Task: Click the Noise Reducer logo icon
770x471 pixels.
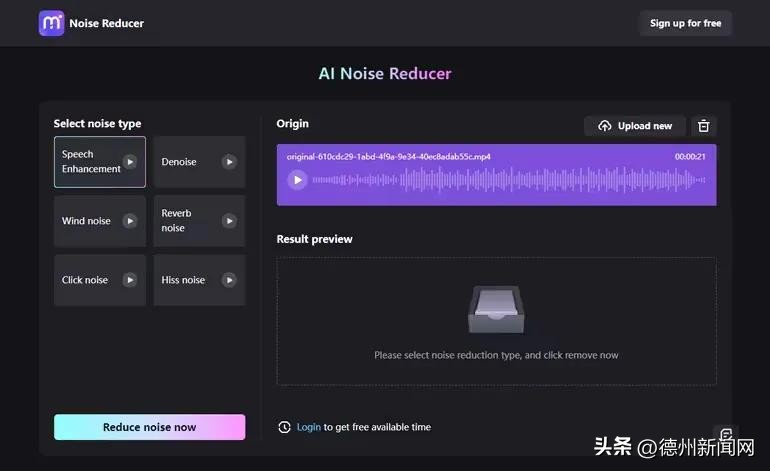Action: coord(51,23)
